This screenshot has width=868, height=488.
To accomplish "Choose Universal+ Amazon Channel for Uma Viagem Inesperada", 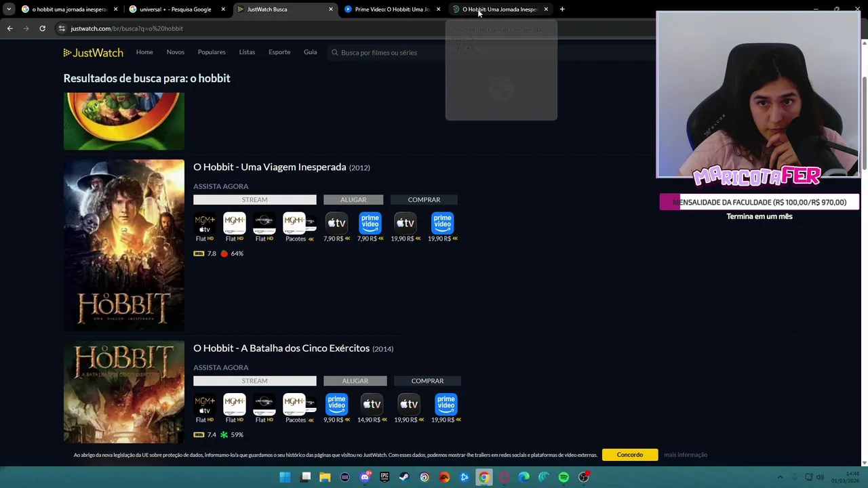I will [264, 223].
